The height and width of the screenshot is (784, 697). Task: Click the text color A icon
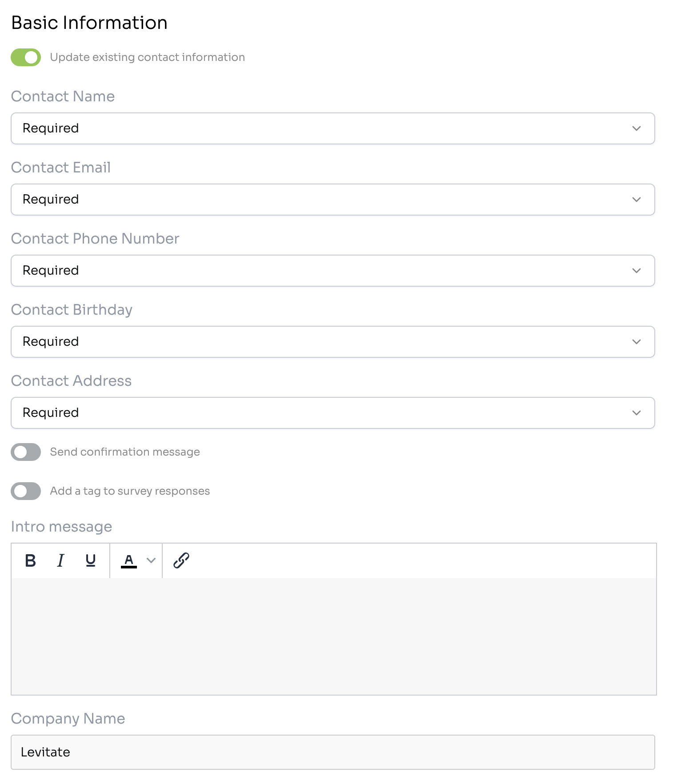[129, 560]
